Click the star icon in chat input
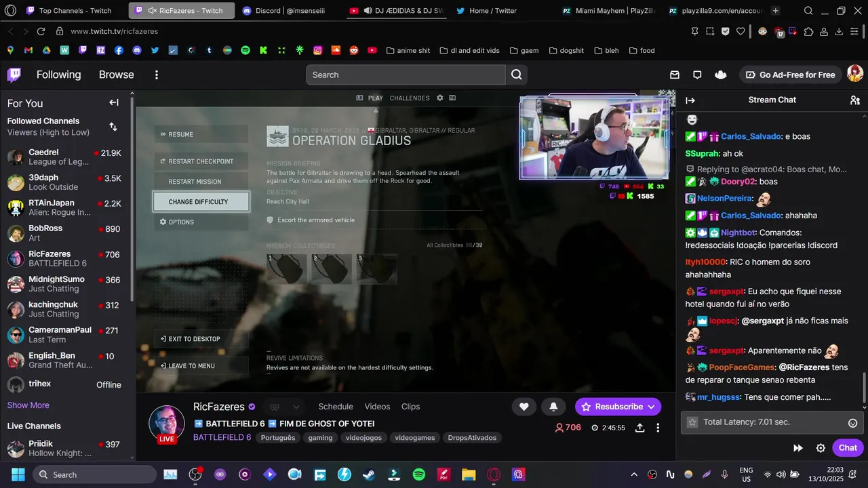The height and width of the screenshot is (488, 868). (692, 422)
